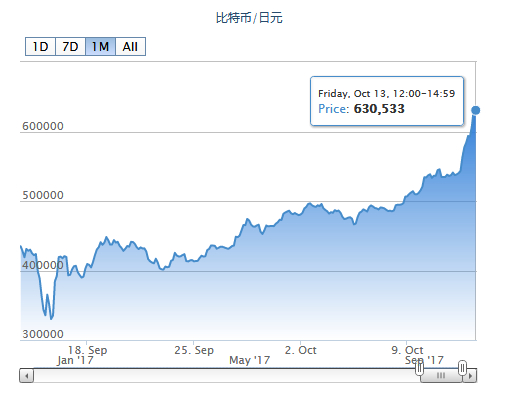
Task: Click the 2. Oct axis label
Action: click(301, 350)
